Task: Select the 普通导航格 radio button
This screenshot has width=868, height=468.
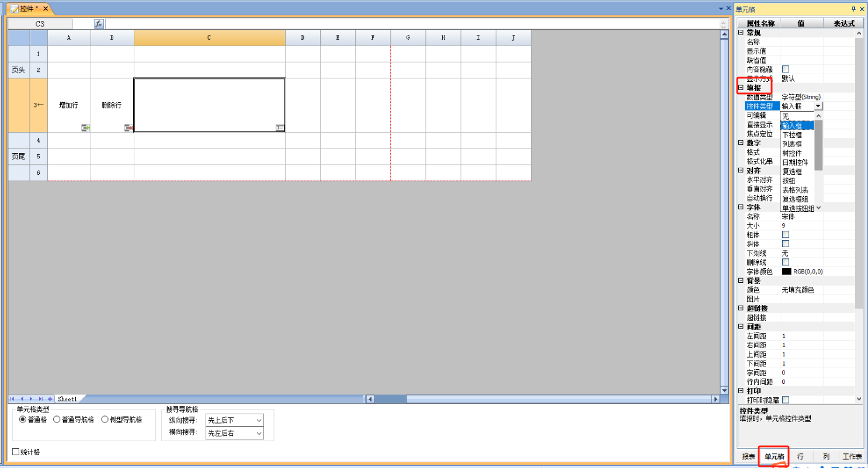Action: click(57, 420)
